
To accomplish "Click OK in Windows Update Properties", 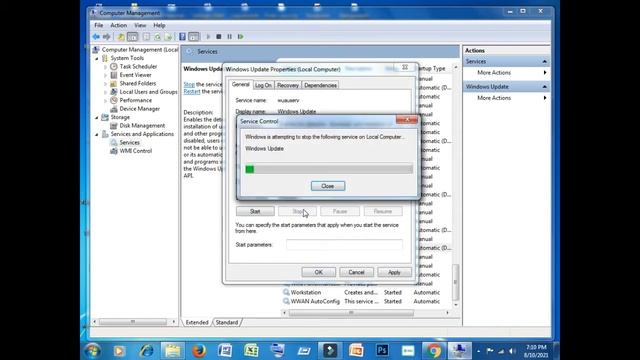I will pos(318,272).
